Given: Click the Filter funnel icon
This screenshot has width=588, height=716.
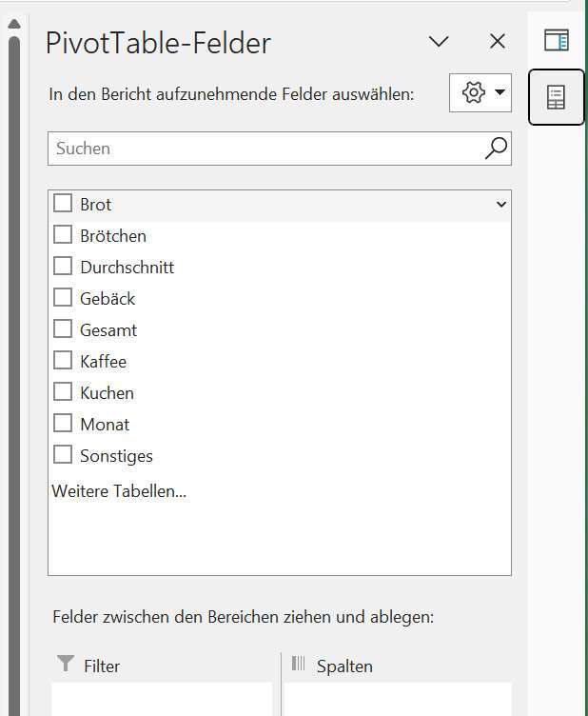Looking at the screenshot, I should click(66, 664).
